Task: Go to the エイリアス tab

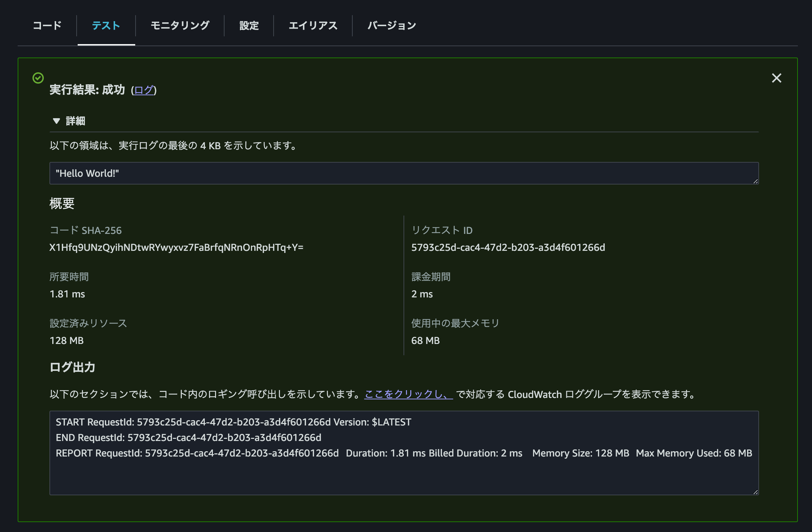Action: click(313, 25)
